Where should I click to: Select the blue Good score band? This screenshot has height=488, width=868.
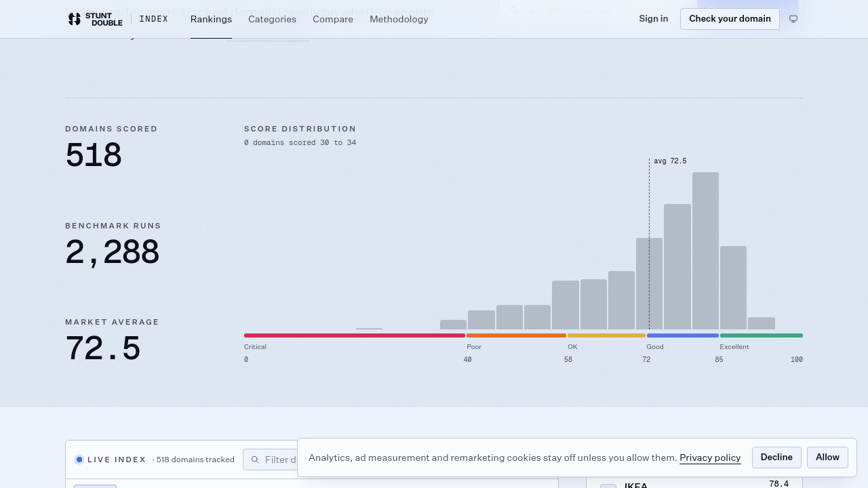click(683, 335)
